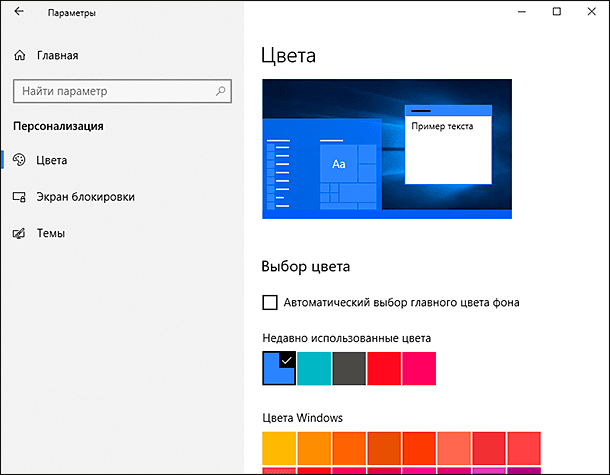
Task: Choose the salmon coral Windows color swatch
Action: pos(454,448)
